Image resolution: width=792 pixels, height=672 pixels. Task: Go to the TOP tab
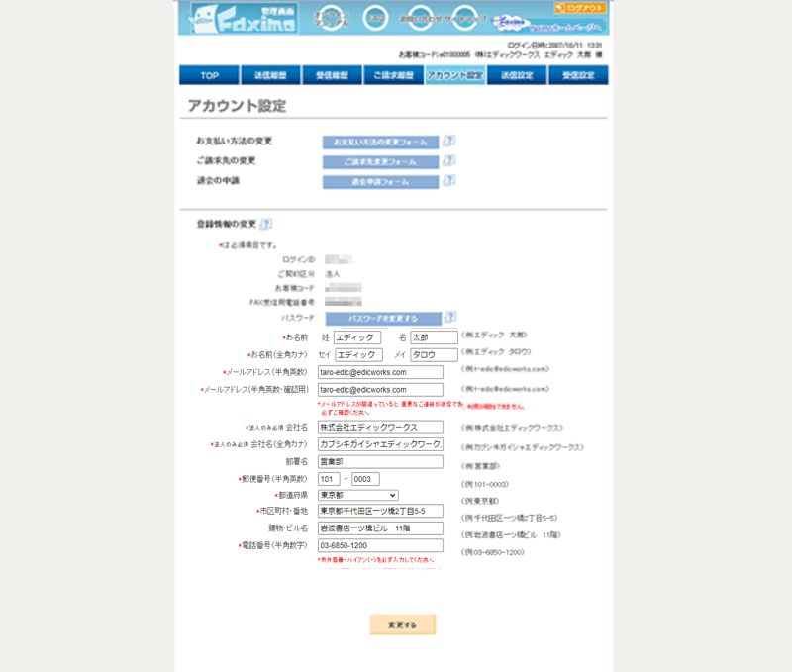click(209, 75)
